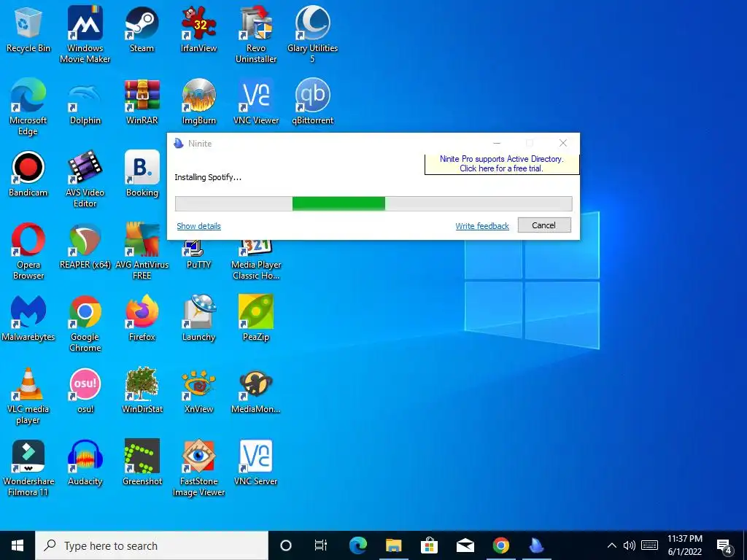Screen dimensions: 747x560
Task: Select the AVS Video Editor icon
Action: click(x=85, y=179)
